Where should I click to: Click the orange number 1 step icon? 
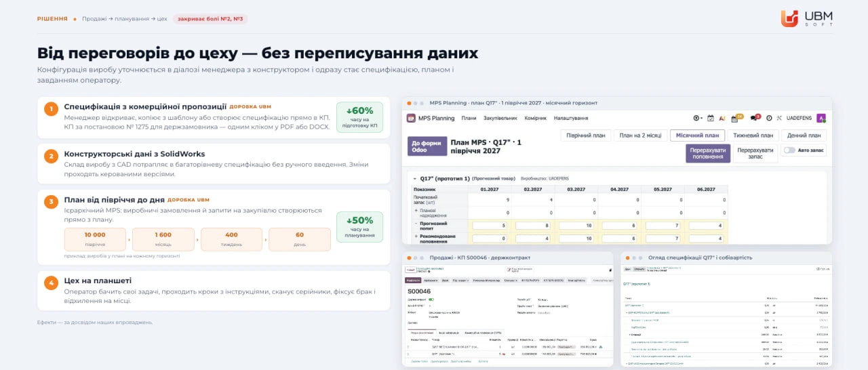(51, 109)
